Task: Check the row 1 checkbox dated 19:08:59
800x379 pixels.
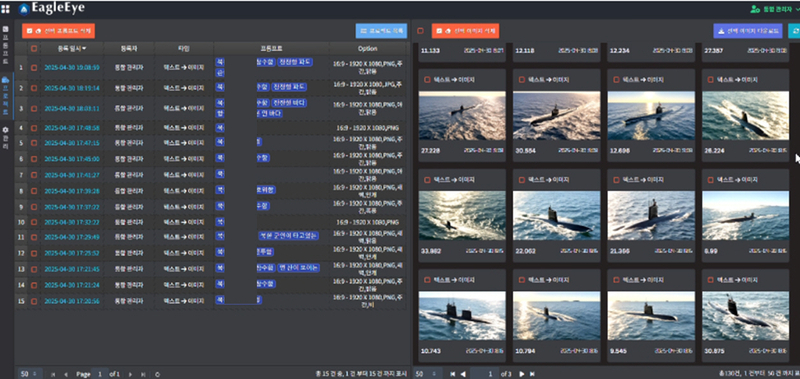Action: tap(34, 67)
